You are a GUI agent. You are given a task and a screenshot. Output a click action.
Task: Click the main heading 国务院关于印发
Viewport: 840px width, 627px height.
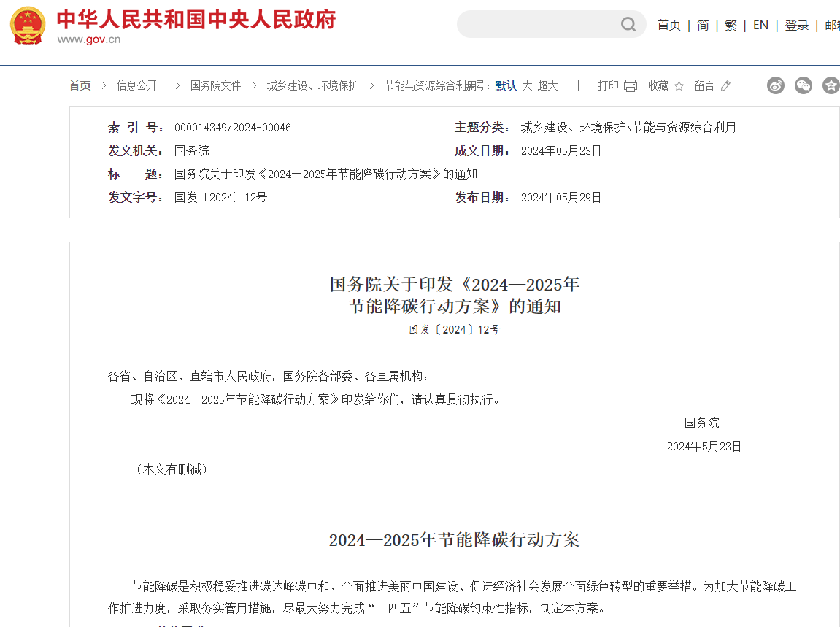454,295
